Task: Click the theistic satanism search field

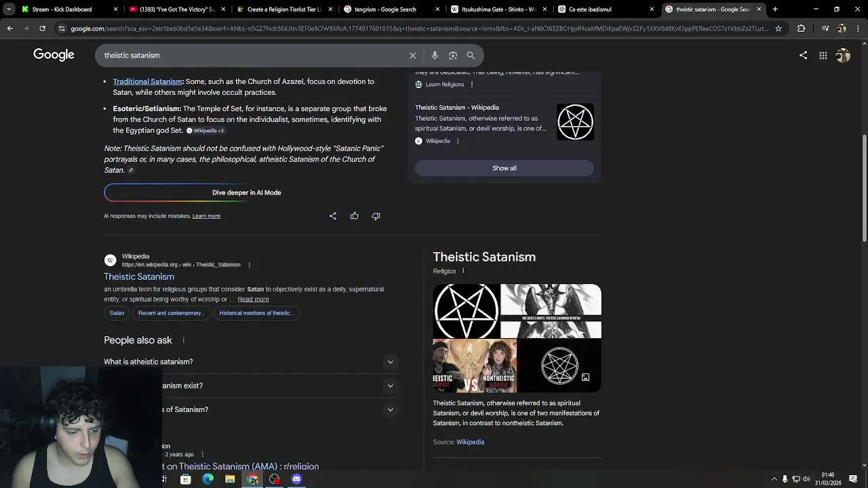Action: [251, 56]
